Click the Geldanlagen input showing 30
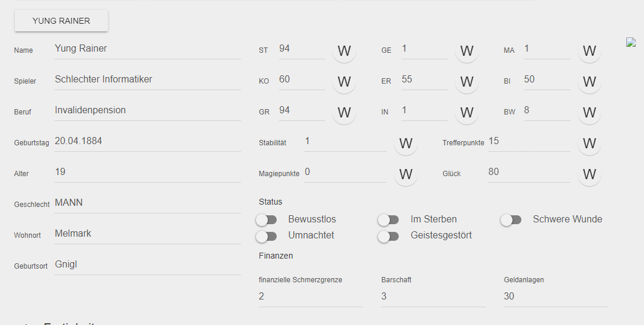Screen dimensions: 644x325 click(x=556, y=297)
